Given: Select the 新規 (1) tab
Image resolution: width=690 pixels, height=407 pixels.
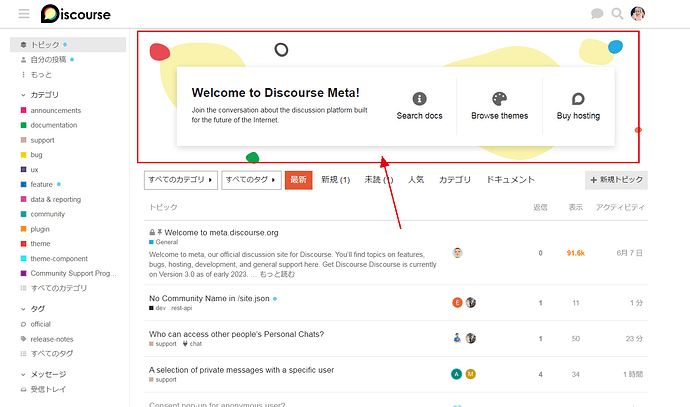Looking at the screenshot, I should [335, 180].
